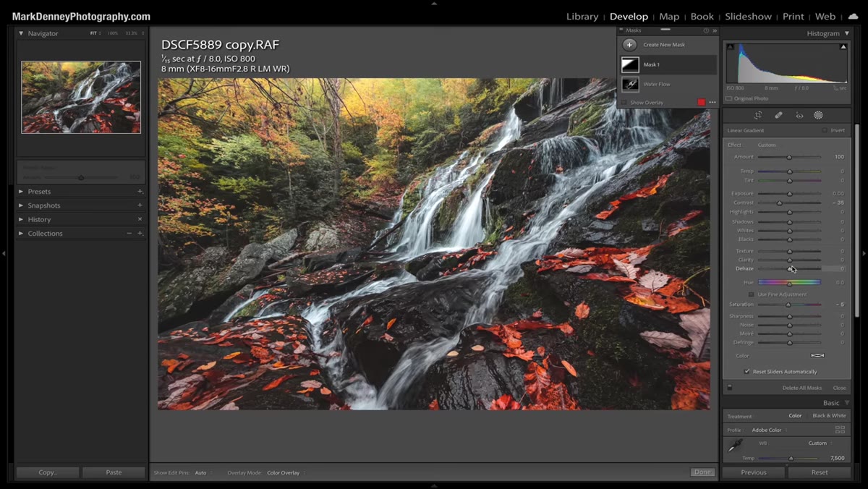Click the Reset button
The height and width of the screenshot is (489, 868).
[x=820, y=472]
